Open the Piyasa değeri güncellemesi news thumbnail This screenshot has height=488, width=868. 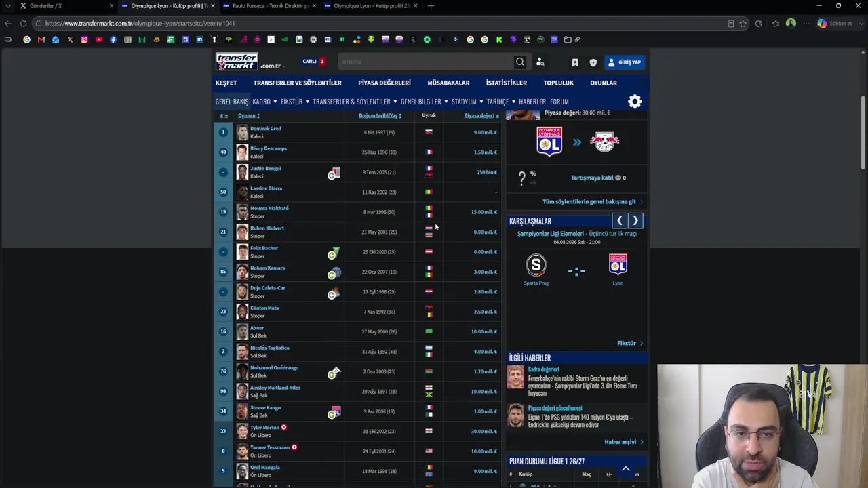point(515,415)
